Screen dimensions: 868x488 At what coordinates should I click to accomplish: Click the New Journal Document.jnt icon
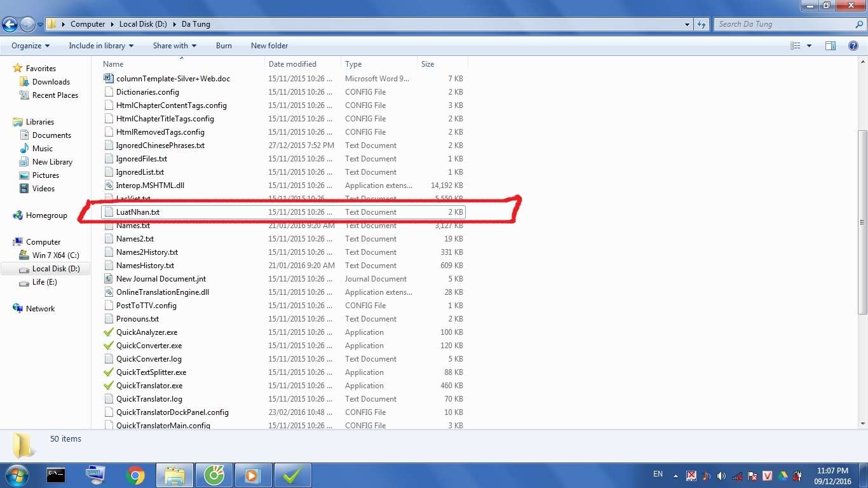(109, 279)
